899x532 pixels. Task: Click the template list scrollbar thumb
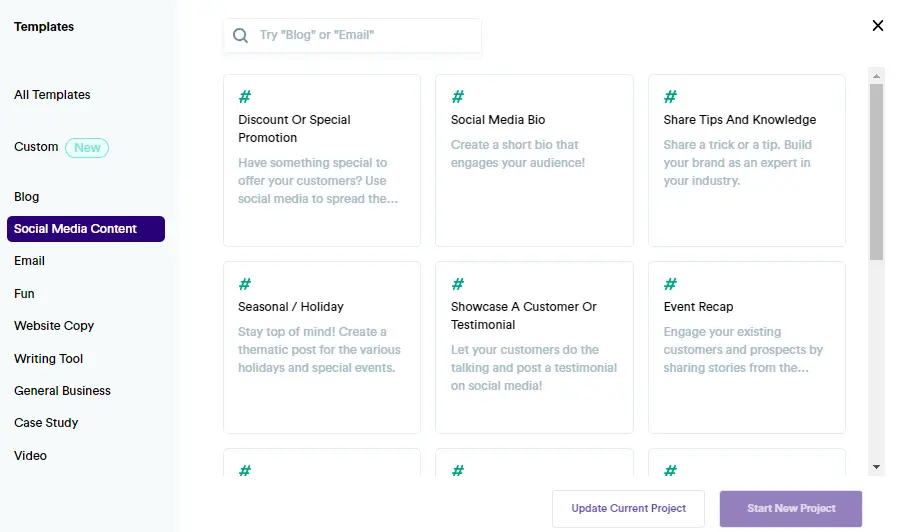point(876,172)
